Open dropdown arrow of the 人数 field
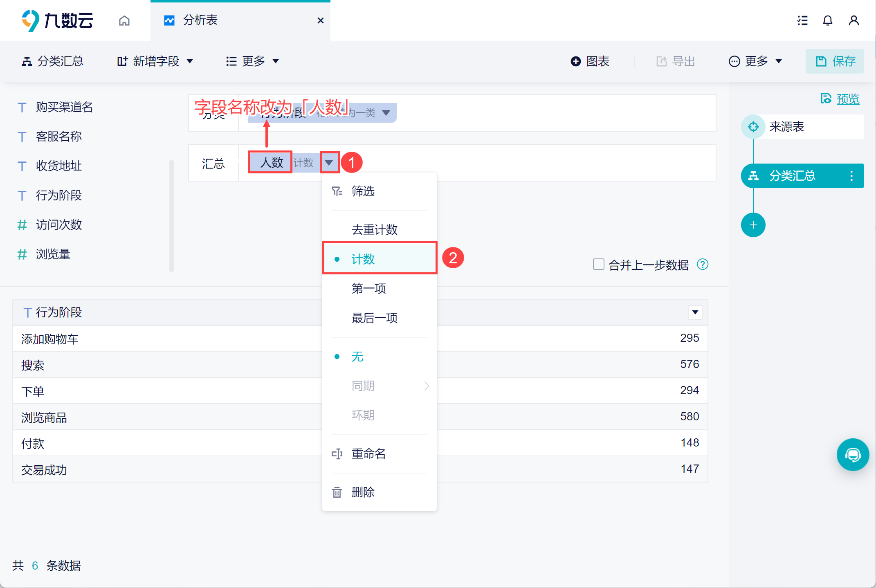The image size is (876, 588). pos(329,163)
